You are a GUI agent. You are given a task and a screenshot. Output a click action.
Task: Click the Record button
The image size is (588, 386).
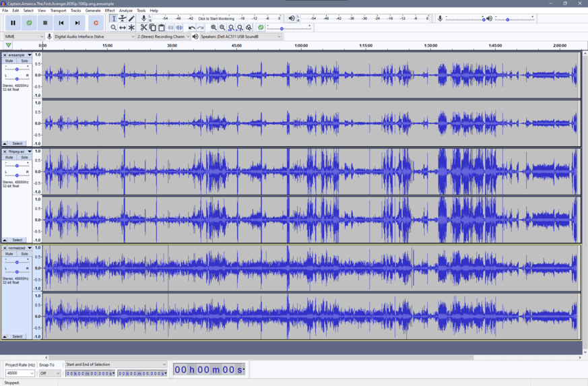96,23
